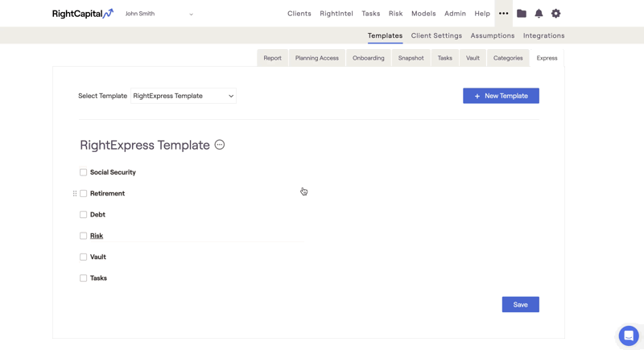Open notifications bell icon
Screen dimensions: 644x350
(x=539, y=14)
